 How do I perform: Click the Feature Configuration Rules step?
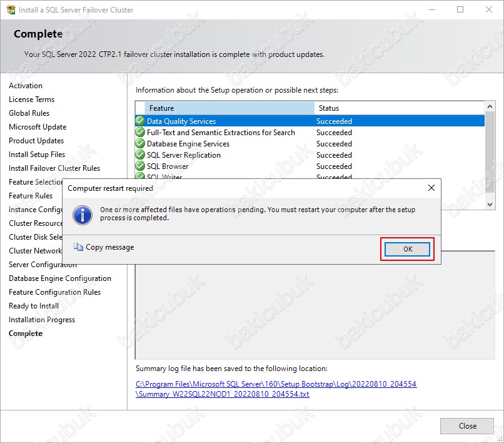click(x=54, y=292)
